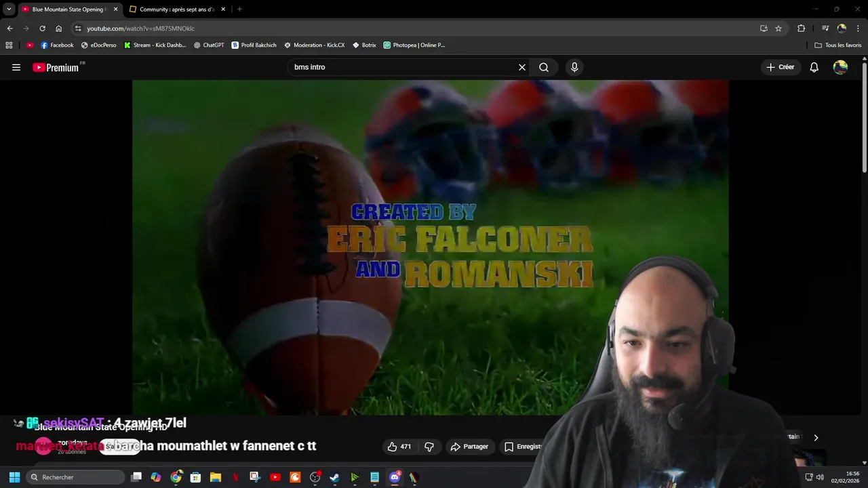Open the red YouTube app in taskbar
This screenshot has height=488, width=868.
point(275,477)
